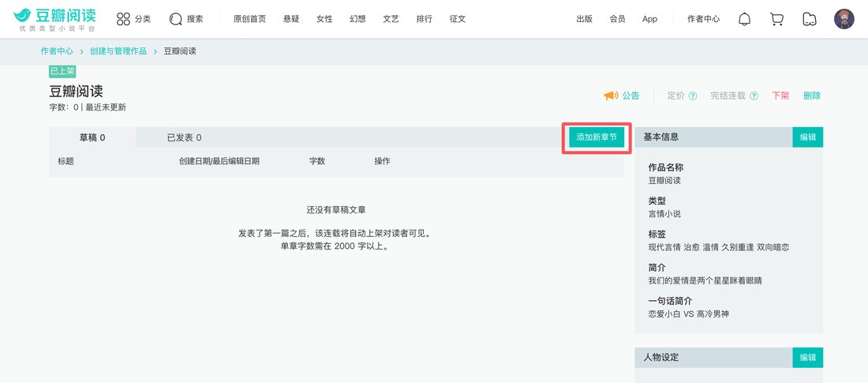Open the 女性 genre page
Viewport: 868px width, 383px height.
[324, 19]
